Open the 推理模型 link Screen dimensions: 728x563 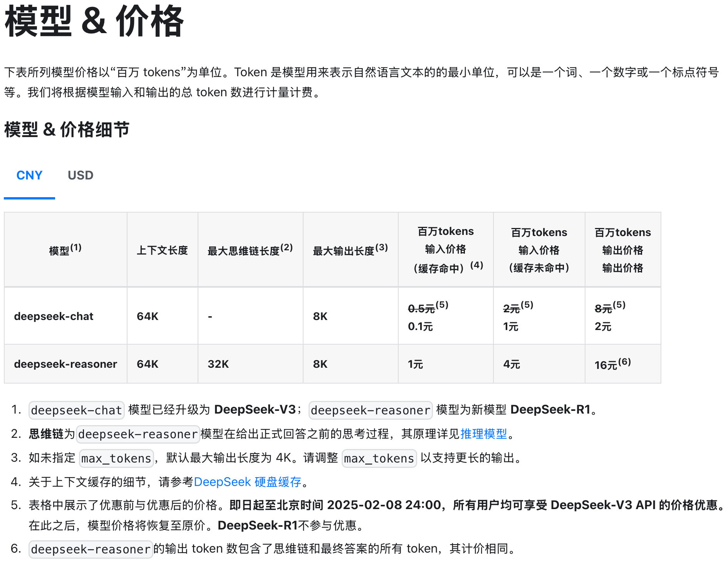click(483, 434)
